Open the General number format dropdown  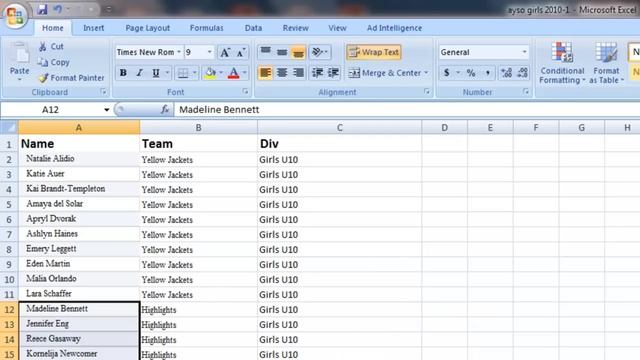click(x=524, y=52)
